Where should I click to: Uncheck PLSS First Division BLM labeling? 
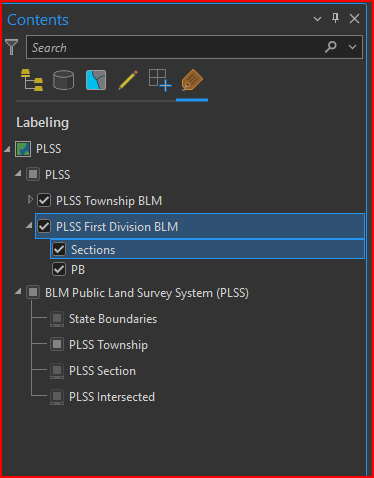click(44, 226)
